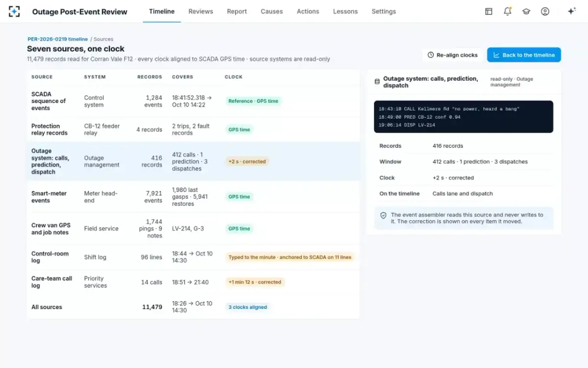Click the 18:51 → 21:40 covers cell
The image size is (588, 368).
[190, 282]
